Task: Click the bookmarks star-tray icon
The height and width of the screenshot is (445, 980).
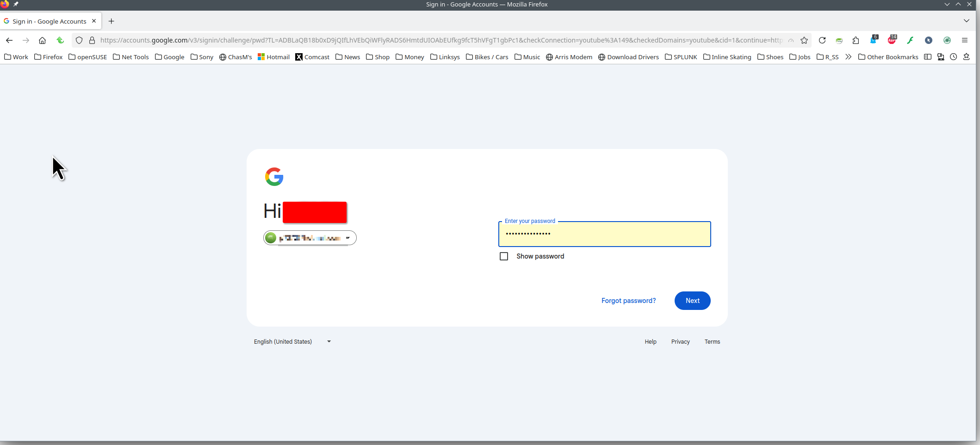Action: point(967,57)
